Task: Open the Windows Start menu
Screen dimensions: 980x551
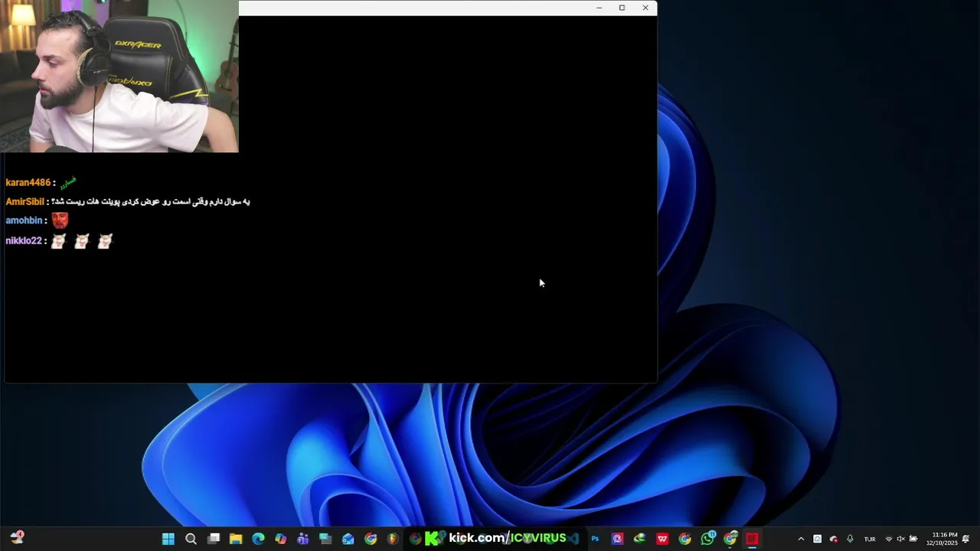Action: tap(168, 539)
